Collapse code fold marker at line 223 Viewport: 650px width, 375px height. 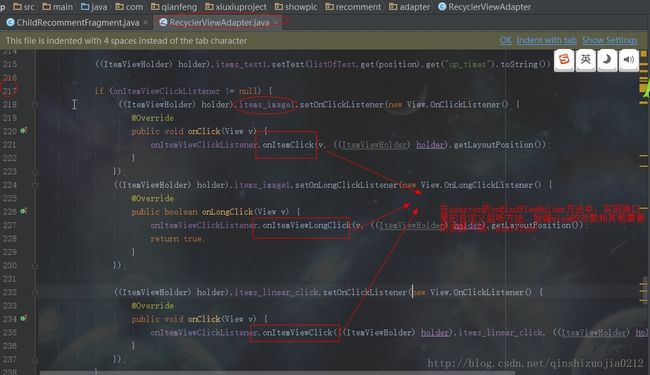click(35, 172)
